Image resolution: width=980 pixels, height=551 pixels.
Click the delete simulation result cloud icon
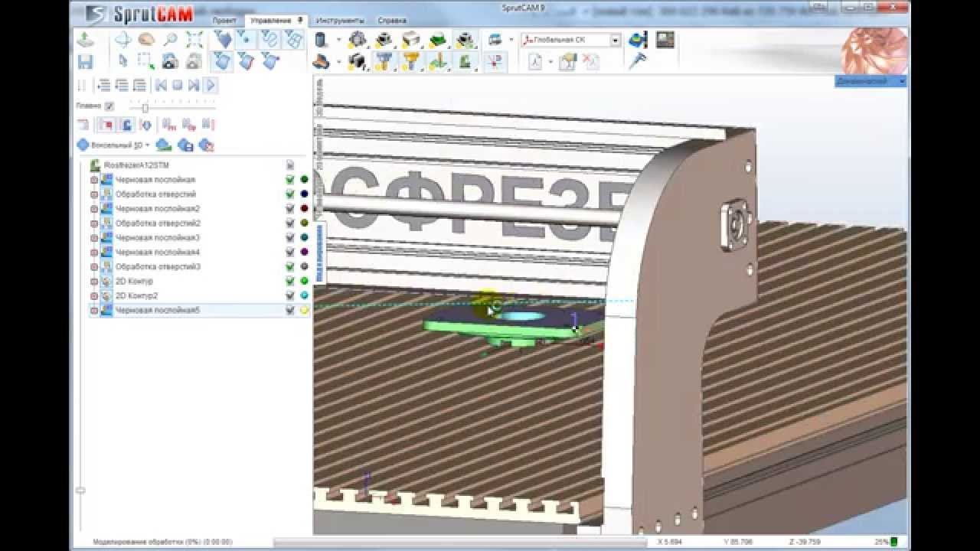[206, 145]
